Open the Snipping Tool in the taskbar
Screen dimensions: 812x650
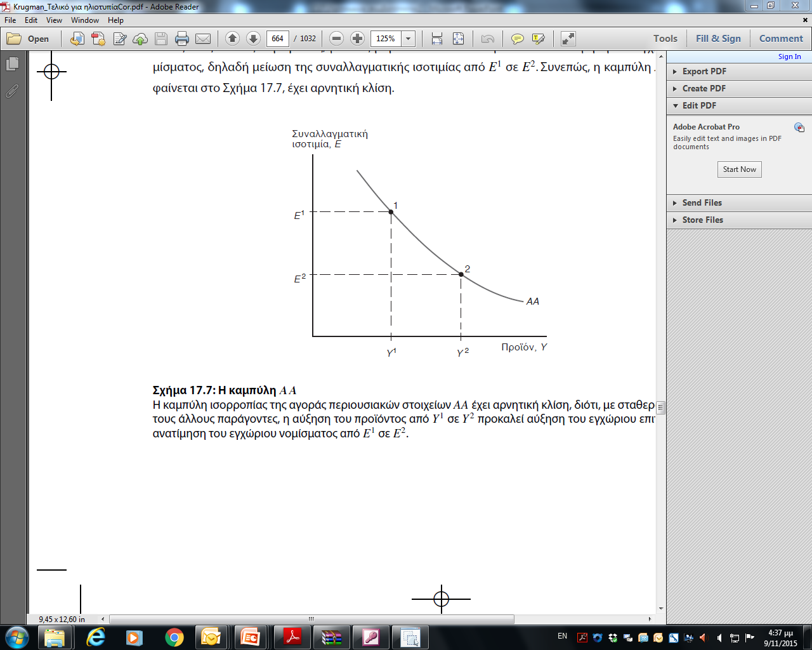[x=410, y=637]
